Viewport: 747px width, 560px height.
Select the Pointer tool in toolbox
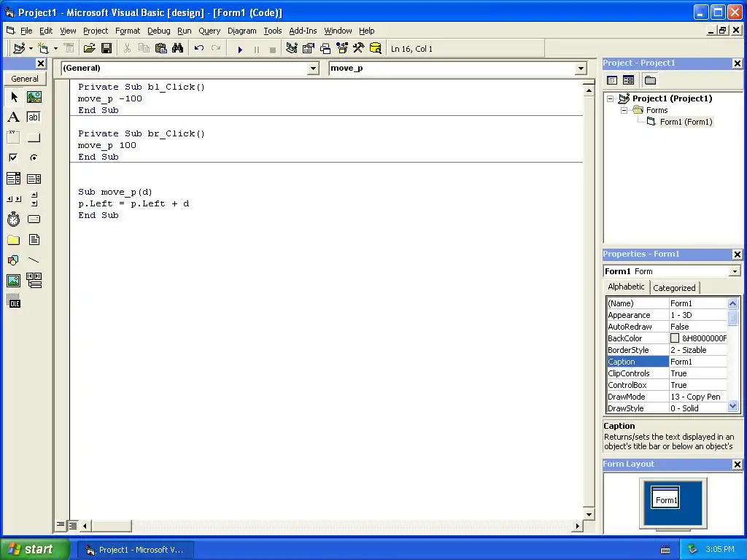coord(14,97)
